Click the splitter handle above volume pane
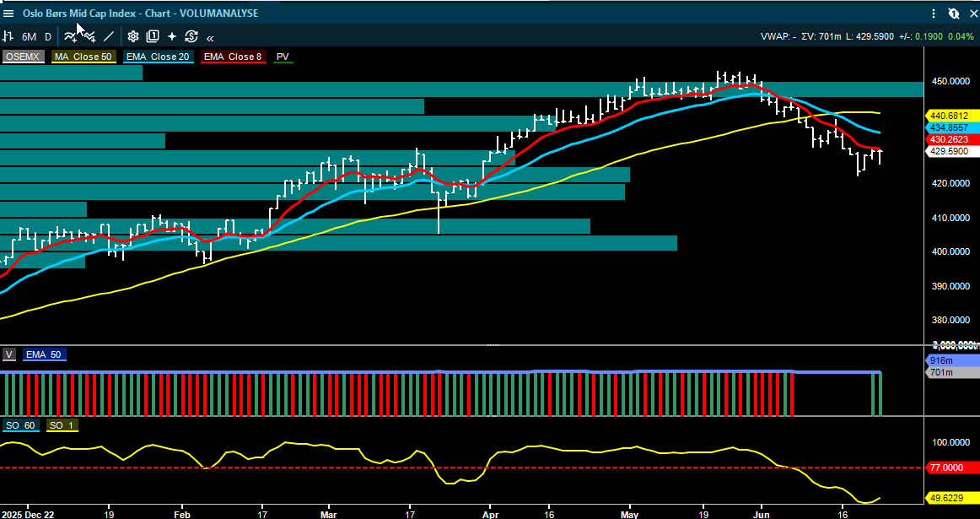Screen dimensions: 980x519 [x=493, y=345]
